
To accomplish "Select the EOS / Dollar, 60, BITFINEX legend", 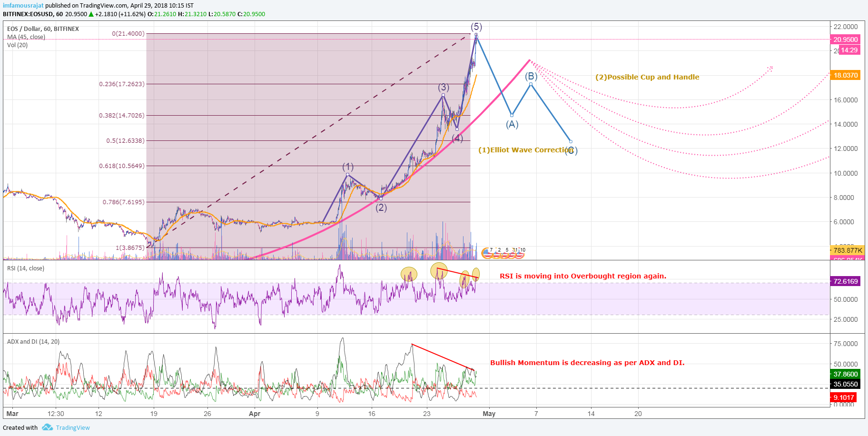I will click(43, 29).
